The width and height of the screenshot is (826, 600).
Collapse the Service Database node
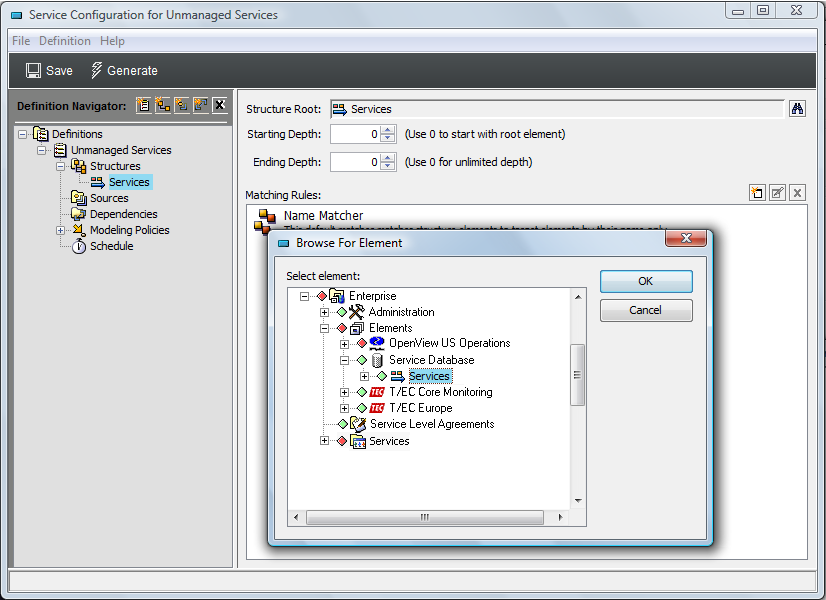(x=345, y=360)
